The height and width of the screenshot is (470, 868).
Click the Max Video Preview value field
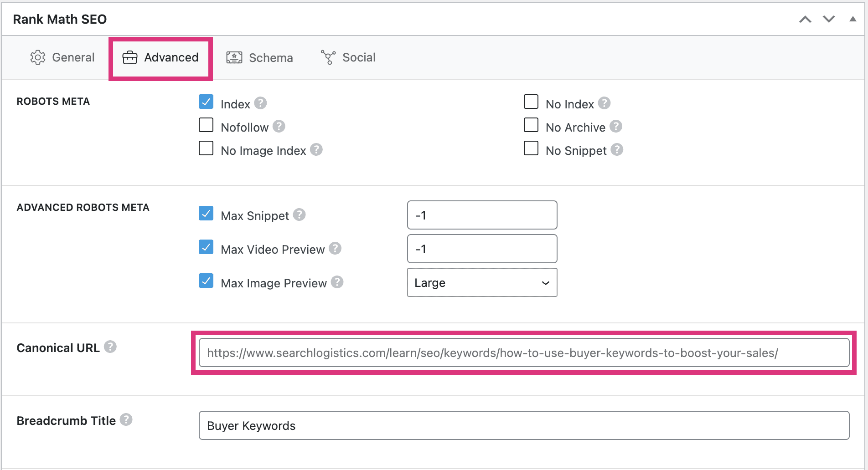point(482,249)
